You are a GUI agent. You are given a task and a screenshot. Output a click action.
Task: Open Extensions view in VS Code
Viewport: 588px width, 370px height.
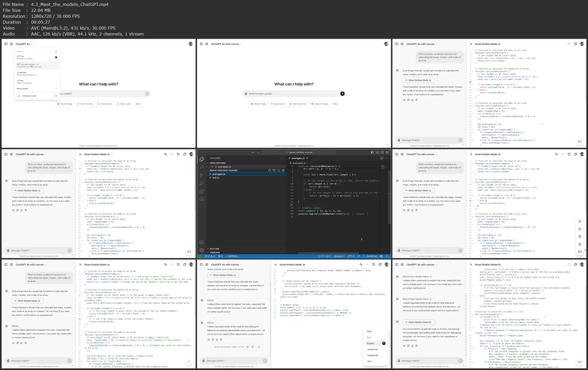(202, 192)
